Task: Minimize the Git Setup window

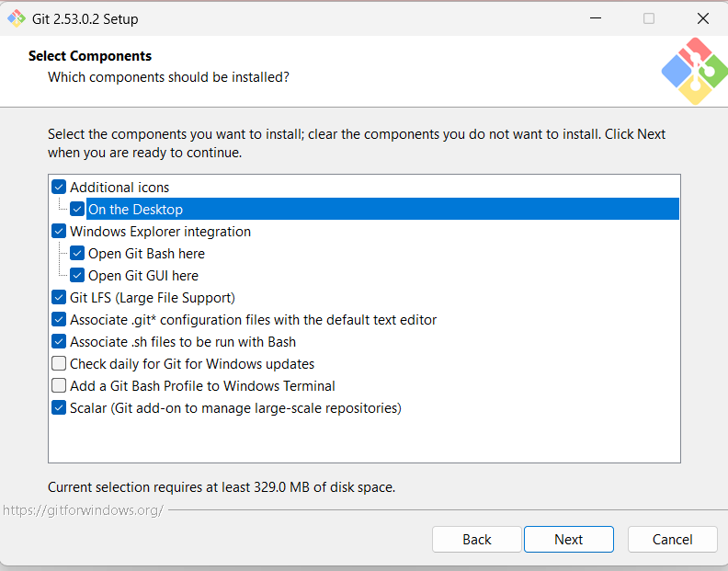Action: click(x=596, y=18)
